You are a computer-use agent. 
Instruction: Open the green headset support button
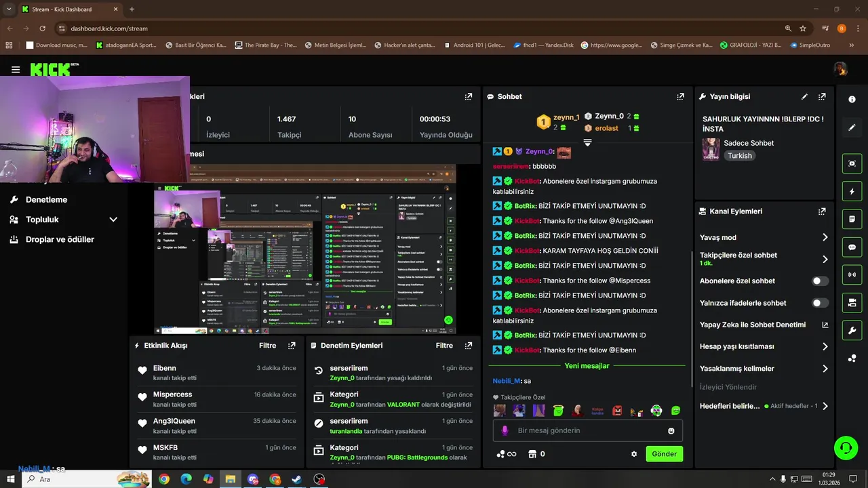point(846,448)
